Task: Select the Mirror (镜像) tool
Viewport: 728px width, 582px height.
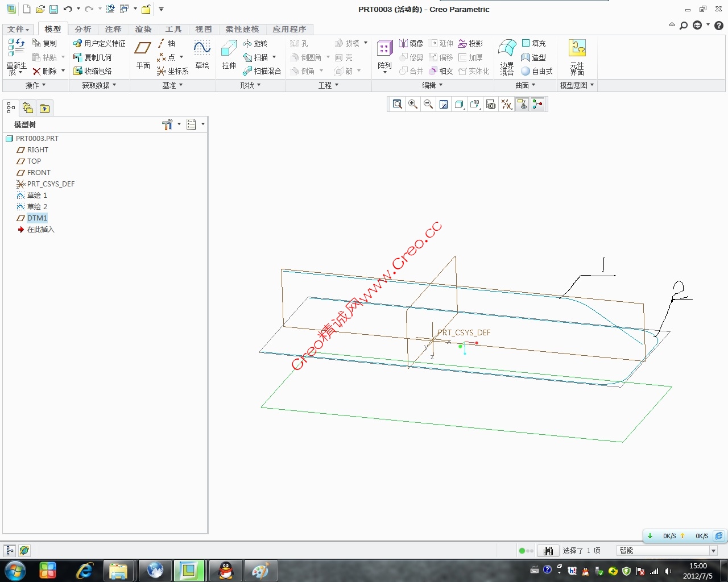Action: (411, 43)
